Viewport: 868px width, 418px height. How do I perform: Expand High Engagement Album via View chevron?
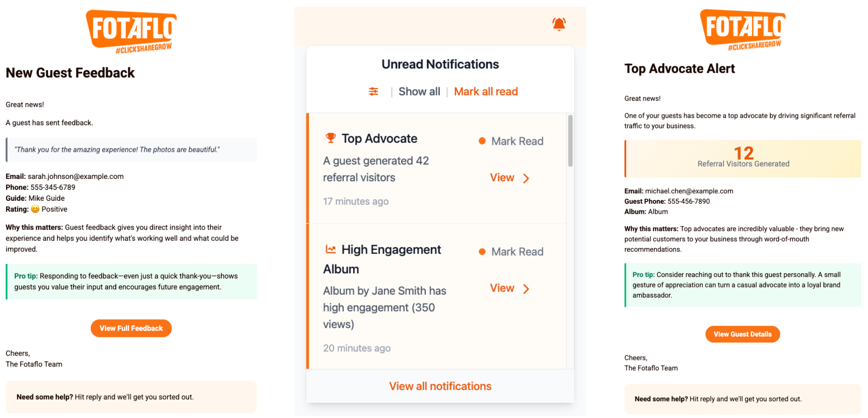point(526,289)
